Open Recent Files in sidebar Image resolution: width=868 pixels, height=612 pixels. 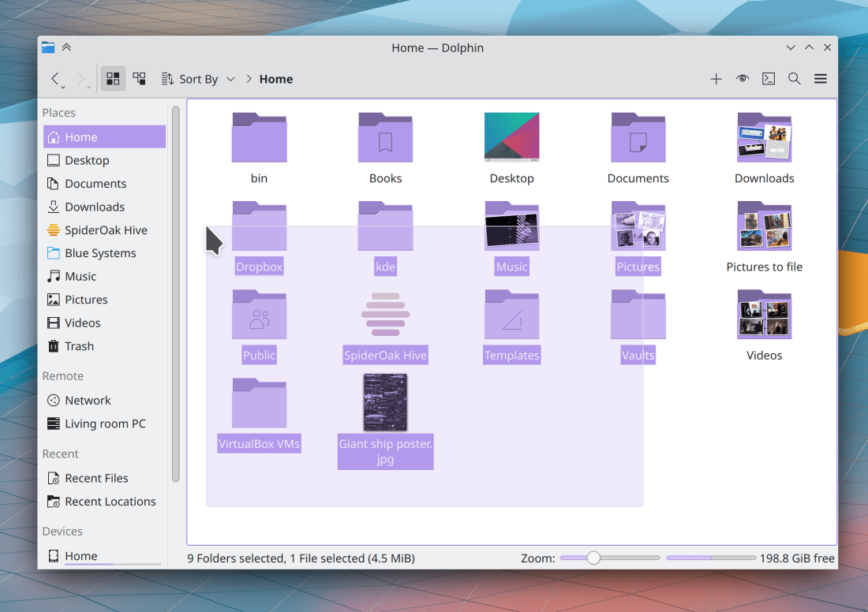coord(96,478)
